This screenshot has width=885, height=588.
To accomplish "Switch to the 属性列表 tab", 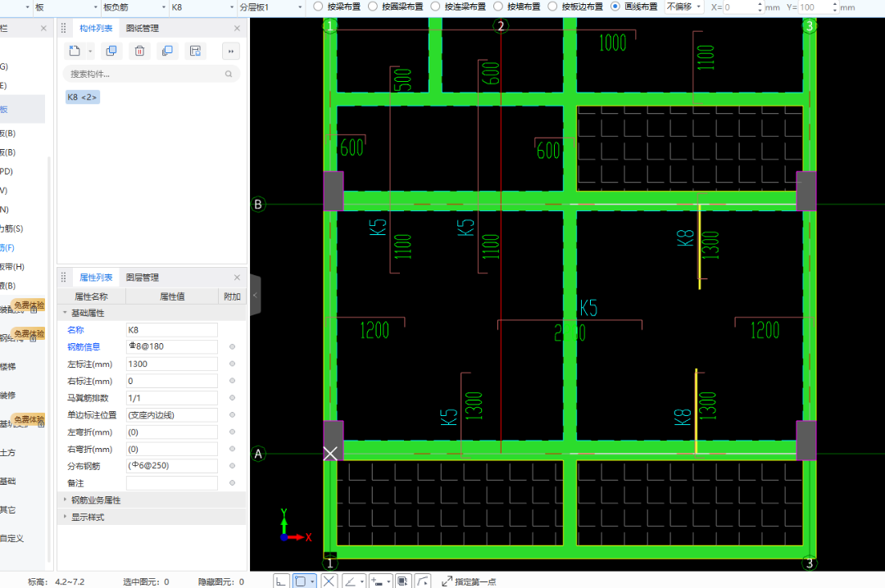I will [95, 278].
